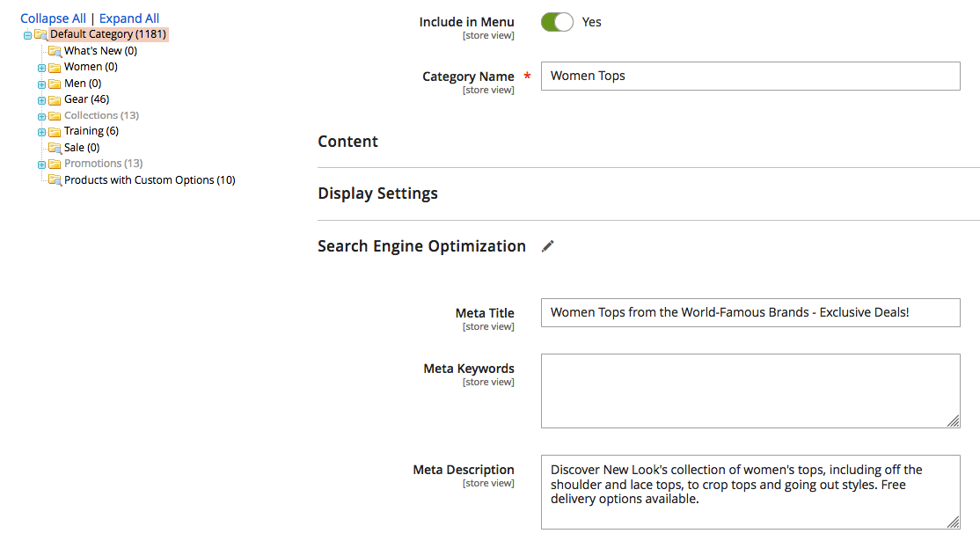Select the Training category in the tree
Image resolution: width=980 pixels, height=548 pixels.
tap(88, 130)
